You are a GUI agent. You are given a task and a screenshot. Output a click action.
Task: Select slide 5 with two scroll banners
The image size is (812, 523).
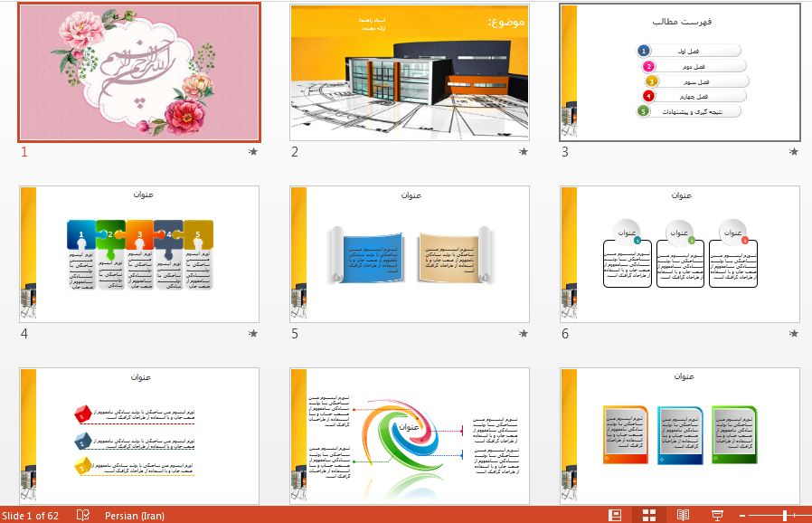coord(409,254)
